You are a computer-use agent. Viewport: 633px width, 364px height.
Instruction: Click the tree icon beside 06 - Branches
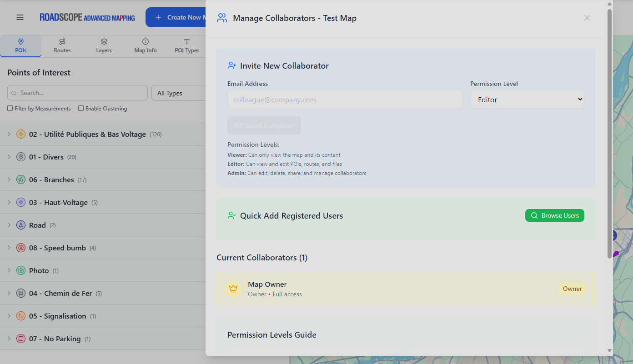pyautogui.click(x=20, y=180)
